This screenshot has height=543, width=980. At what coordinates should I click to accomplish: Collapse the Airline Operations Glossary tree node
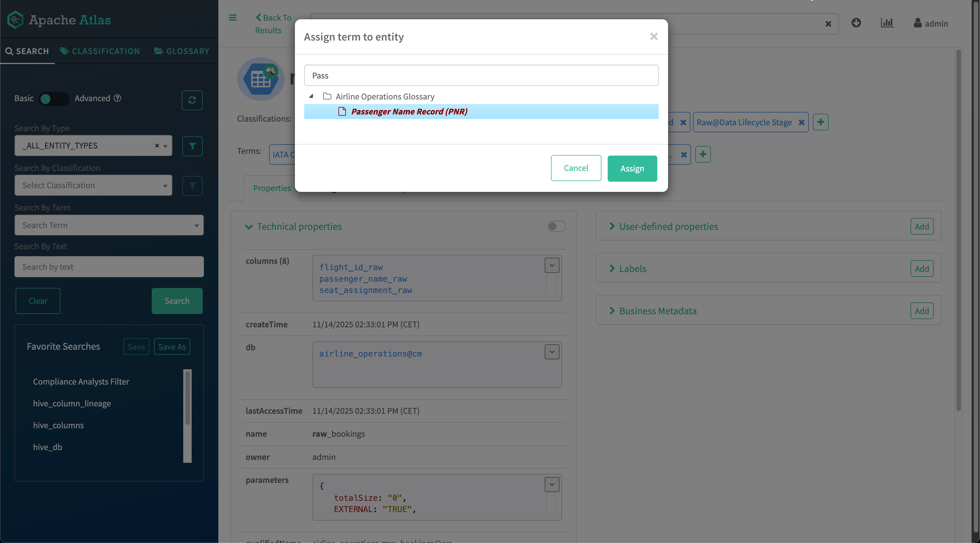click(x=311, y=96)
